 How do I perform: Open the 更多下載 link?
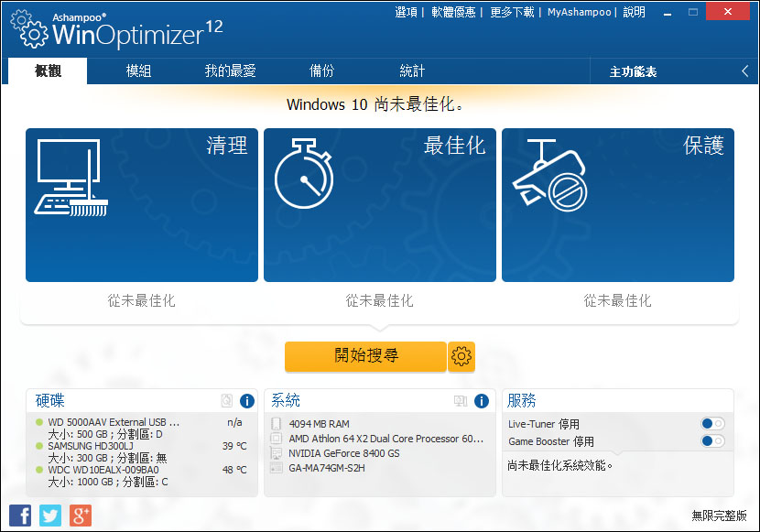(512, 12)
